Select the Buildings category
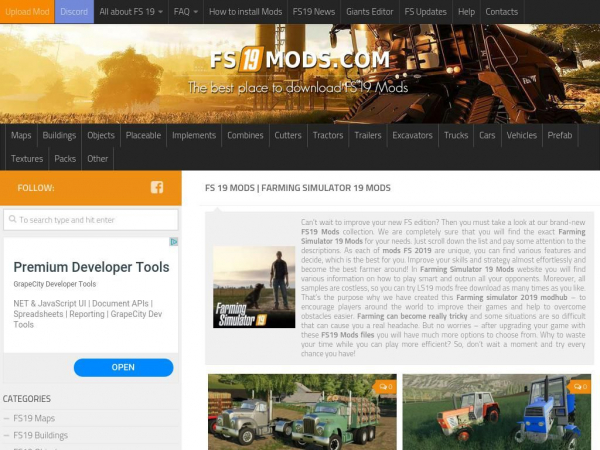600x450 pixels. 59,135
